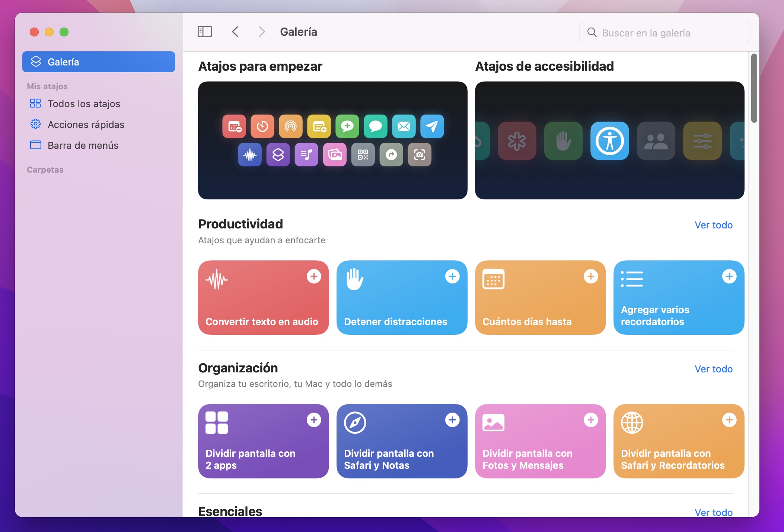
Task: Click the magnifier icon in the search field
Action: (592, 33)
